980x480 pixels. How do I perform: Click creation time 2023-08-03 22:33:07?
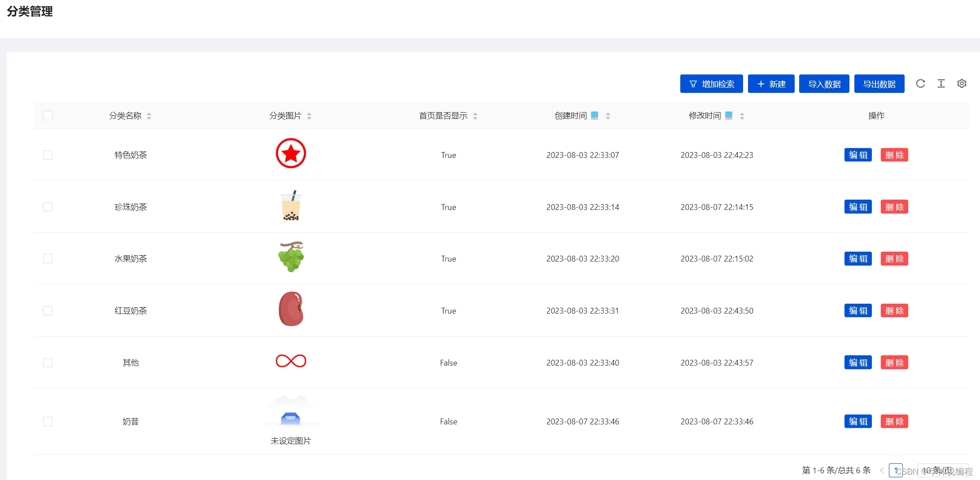[x=582, y=155]
